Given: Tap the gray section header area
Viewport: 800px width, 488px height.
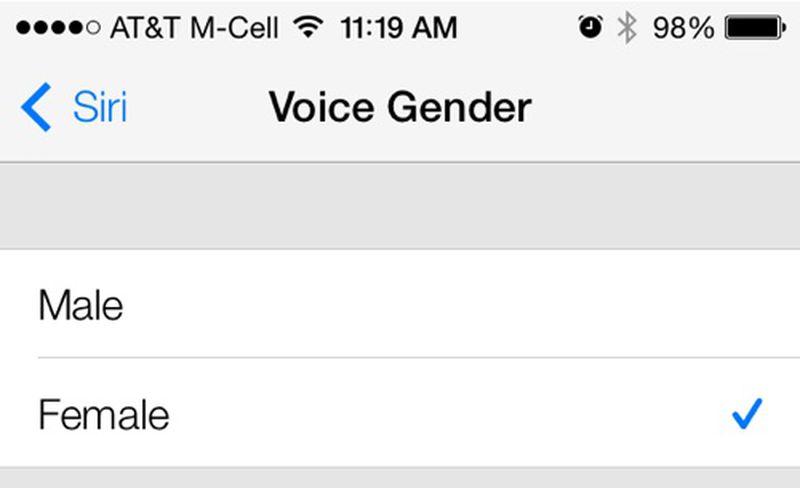Looking at the screenshot, I should coord(400,206).
